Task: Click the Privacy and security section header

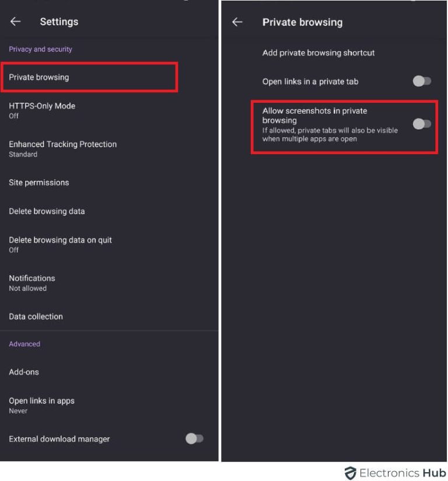Action: (x=40, y=49)
